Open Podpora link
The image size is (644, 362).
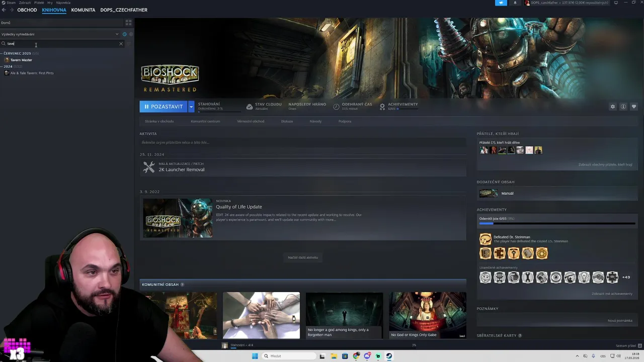[x=345, y=121]
